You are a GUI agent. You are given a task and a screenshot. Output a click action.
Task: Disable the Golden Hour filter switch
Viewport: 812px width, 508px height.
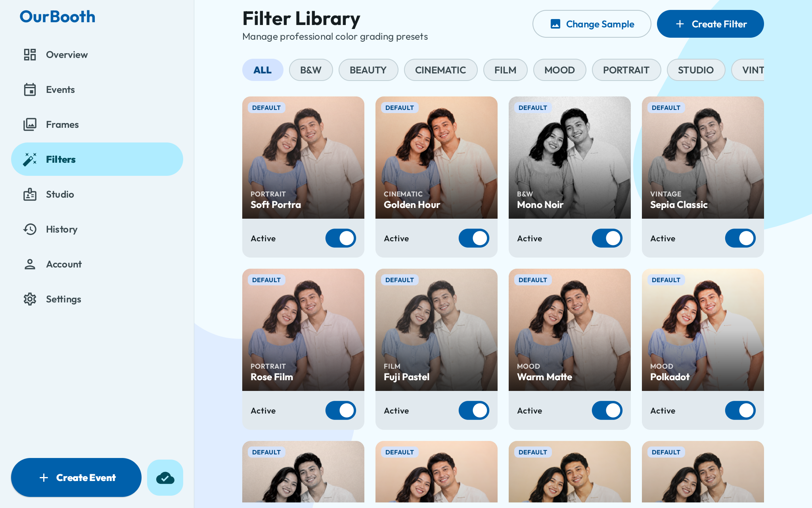pos(474,238)
